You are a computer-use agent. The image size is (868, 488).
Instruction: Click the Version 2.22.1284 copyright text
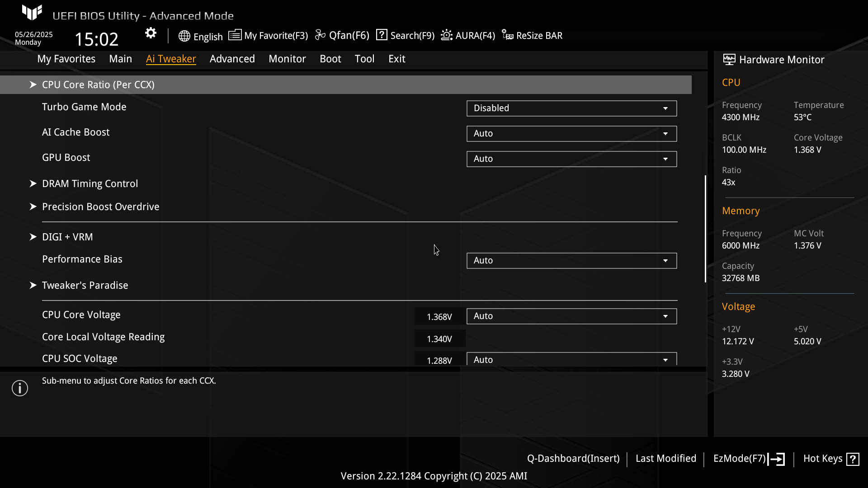[x=434, y=476]
